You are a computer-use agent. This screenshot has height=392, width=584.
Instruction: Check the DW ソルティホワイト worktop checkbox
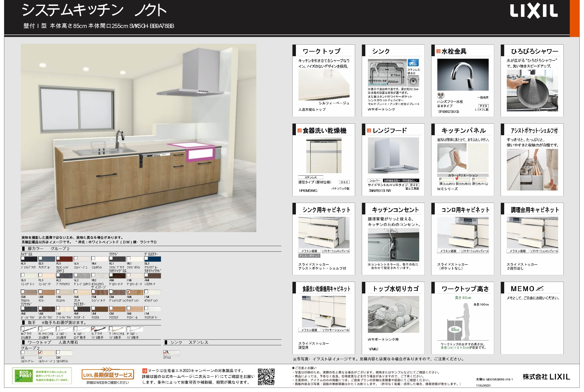tap(58, 352)
